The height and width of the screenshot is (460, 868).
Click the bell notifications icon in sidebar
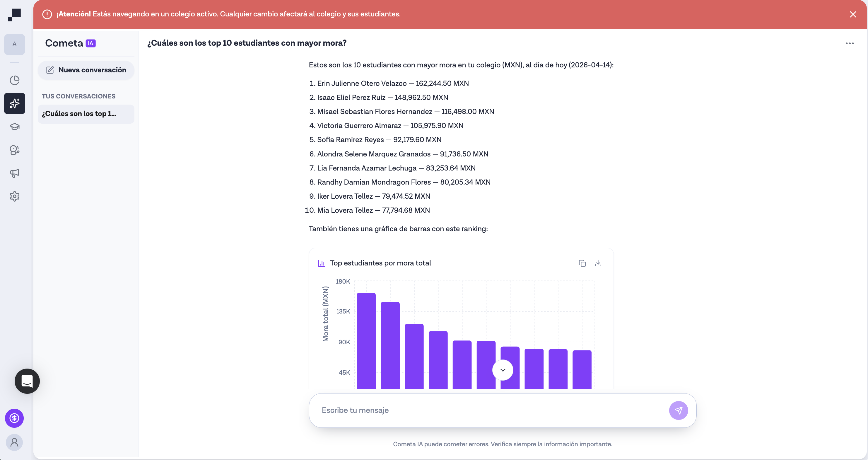coord(14,150)
